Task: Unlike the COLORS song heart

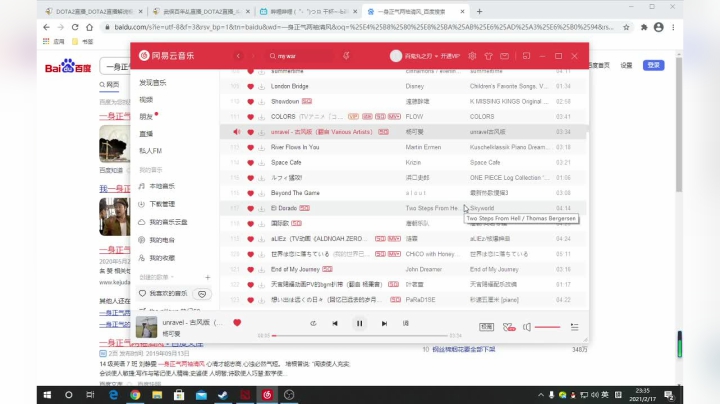Action: coord(250,117)
